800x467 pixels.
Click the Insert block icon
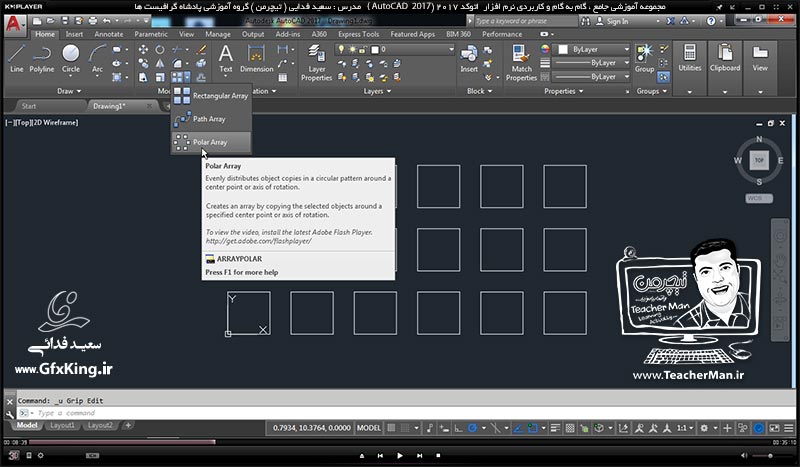468,58
